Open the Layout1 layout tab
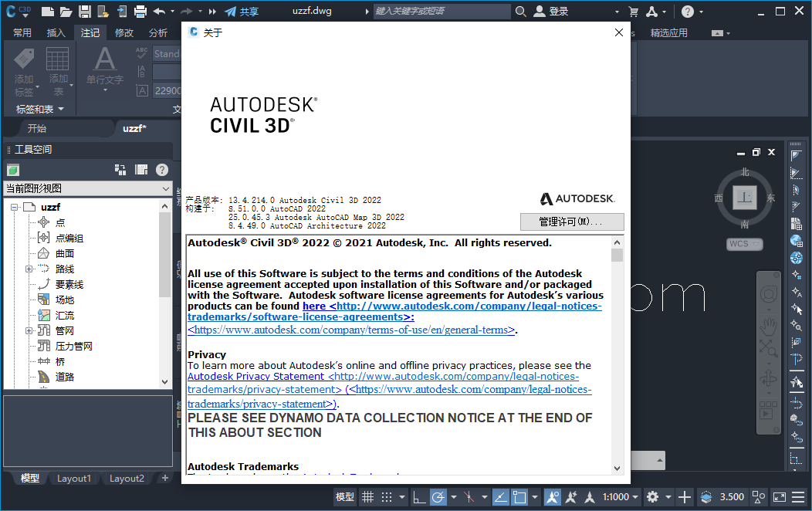This screenshot has height=511, width=812. 73,478
